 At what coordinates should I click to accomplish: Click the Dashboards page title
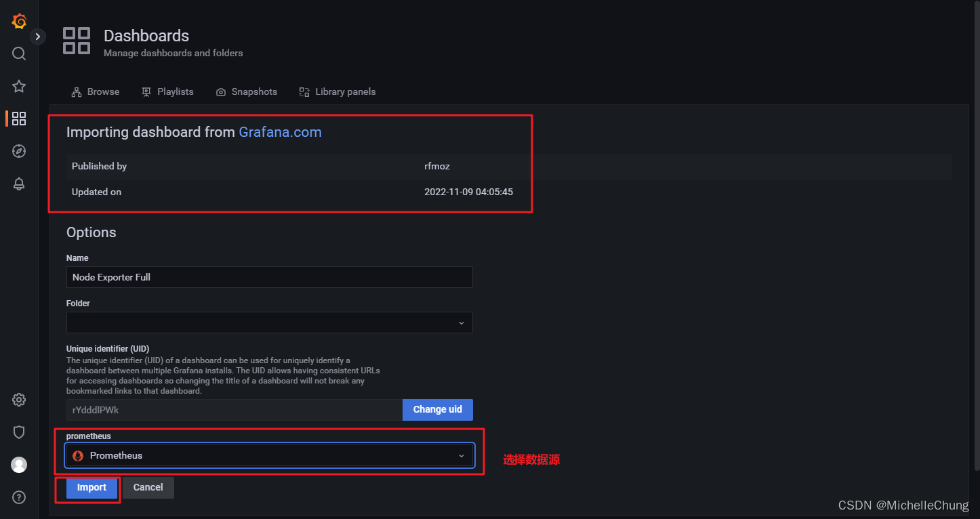(x=146, y=36)
